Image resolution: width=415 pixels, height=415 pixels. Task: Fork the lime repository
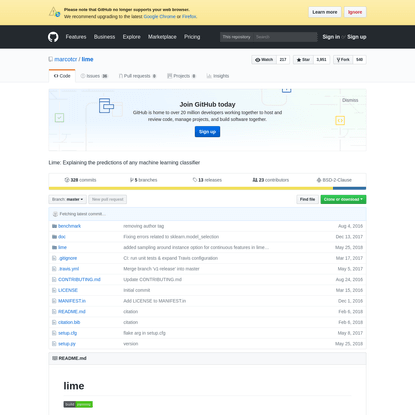(x=343, y=59)
